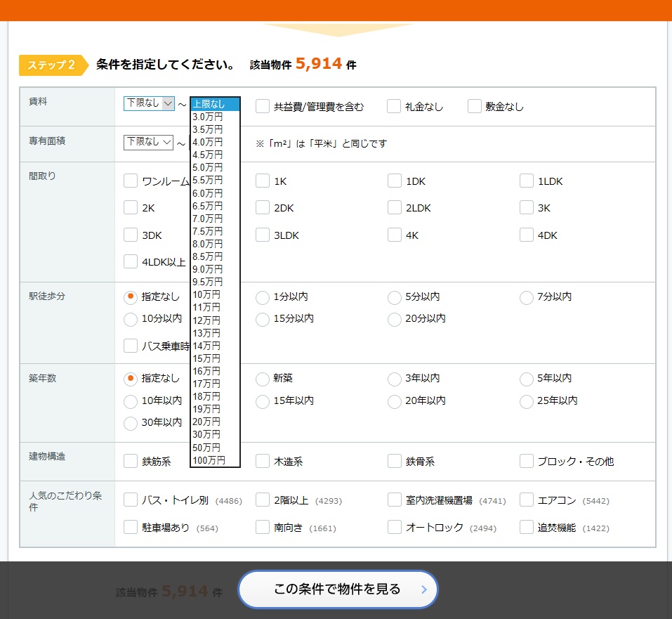The height and width of the screenshot is (619, 672).
Task: Check the 1LDK floor plan box
Action: [527, 181]
